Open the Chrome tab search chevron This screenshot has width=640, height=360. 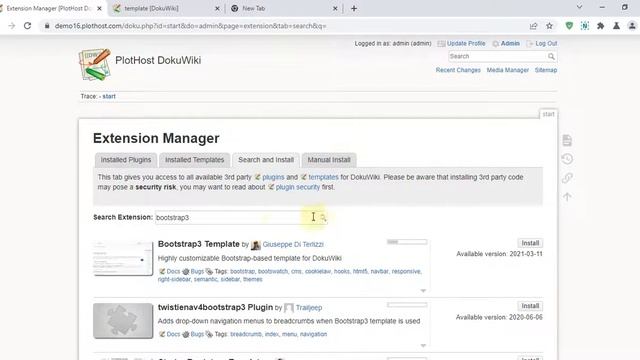pos(579,7)
